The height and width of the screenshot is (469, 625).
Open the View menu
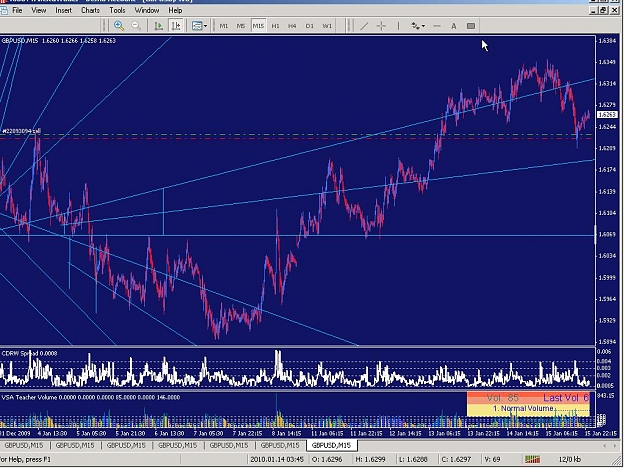[39, 10]
